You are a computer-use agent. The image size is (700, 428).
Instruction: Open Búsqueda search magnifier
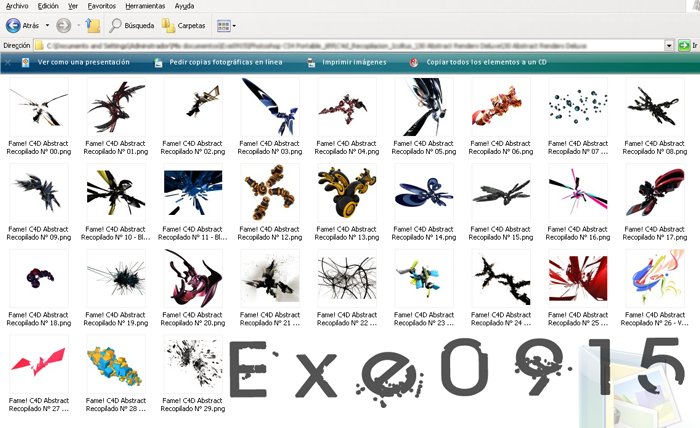[116, 25]
